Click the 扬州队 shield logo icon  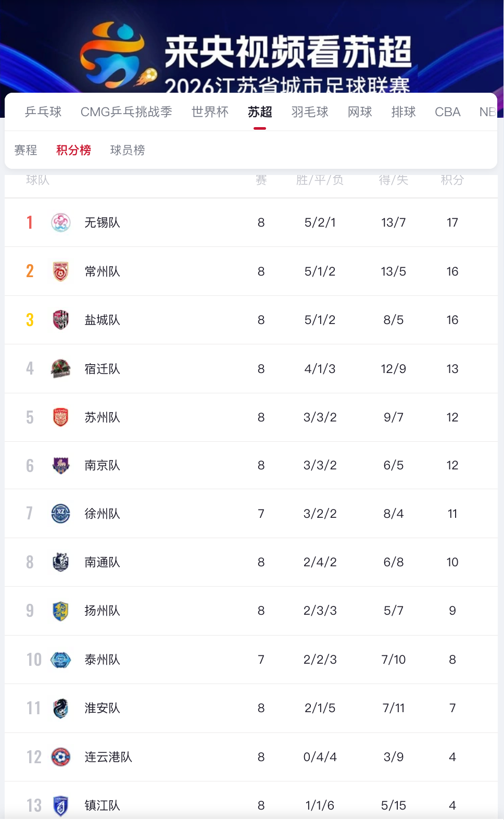pyautogui.click(x=61, y=611)
